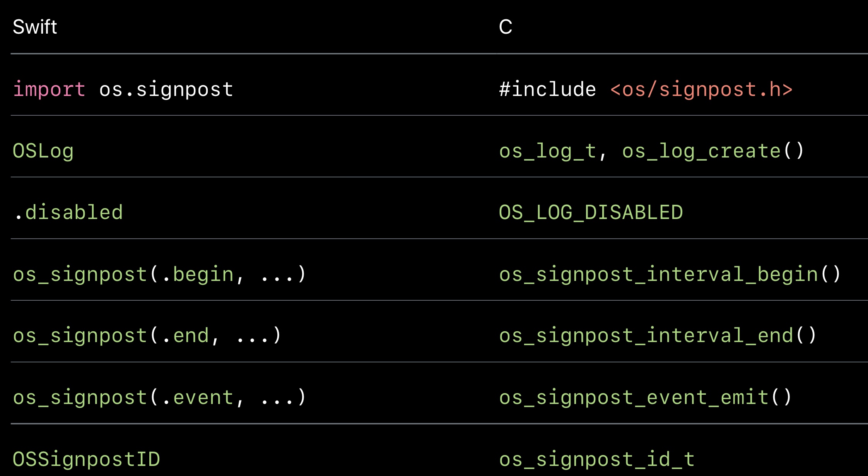Image resolution: width=868 pixels, height=476 pixels.
Task: Click the C column header
Action: [505, 27]
